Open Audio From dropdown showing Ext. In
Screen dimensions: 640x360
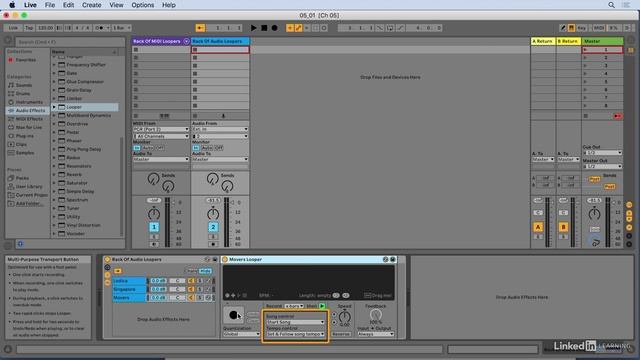tap(220, 129)
